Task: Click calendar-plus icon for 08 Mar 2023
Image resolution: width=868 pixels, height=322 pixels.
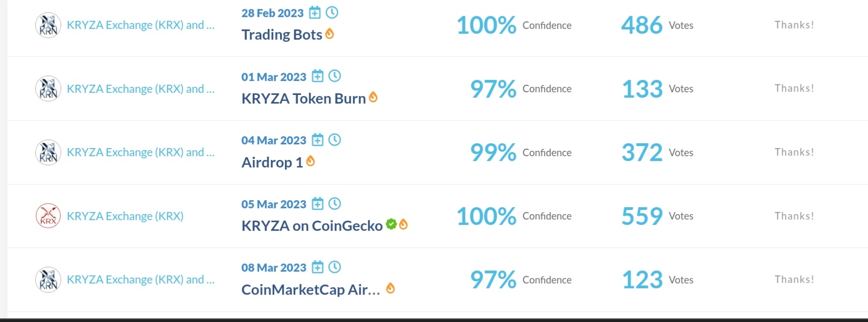Action: [318, 267]
